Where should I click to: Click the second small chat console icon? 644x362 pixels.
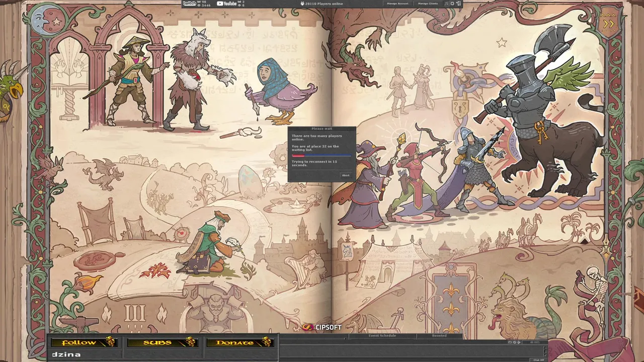coord(515,342)
